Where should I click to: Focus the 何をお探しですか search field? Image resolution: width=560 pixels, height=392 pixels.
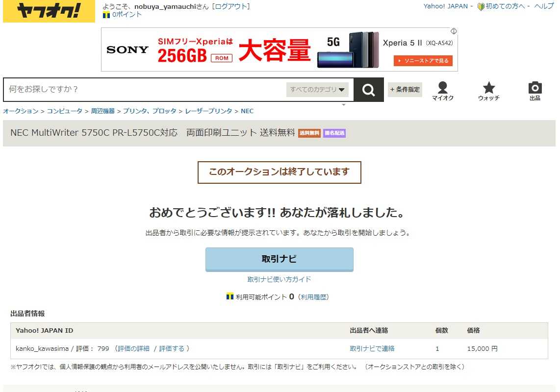[x=145, y=89]
